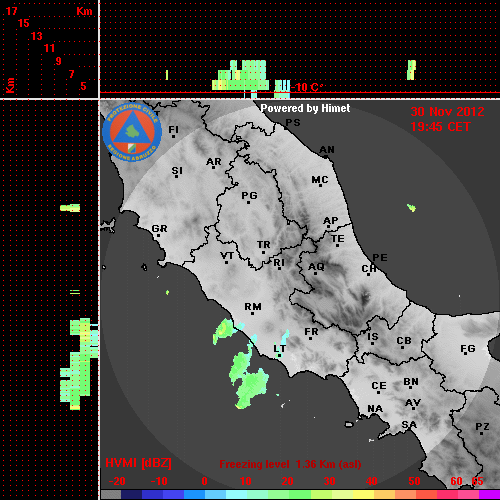Click the '5' km height label
Viewport: 500px width, 500px height.
(83, 86)
